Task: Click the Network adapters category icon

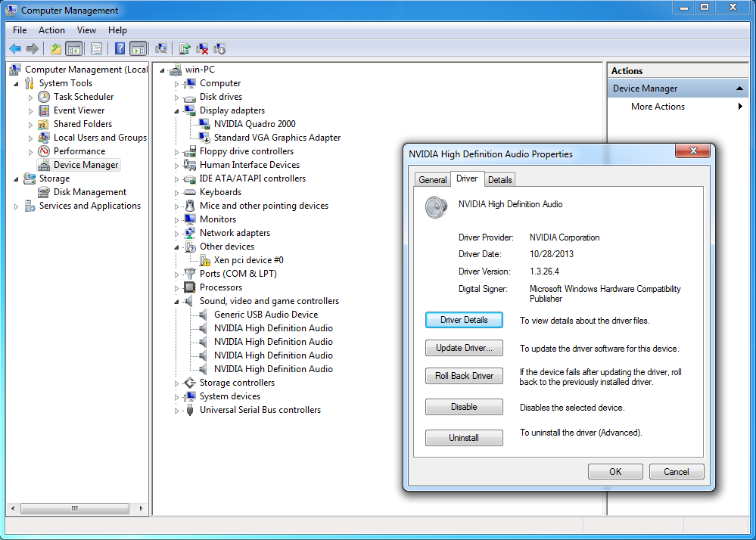Action: point(190,233)
